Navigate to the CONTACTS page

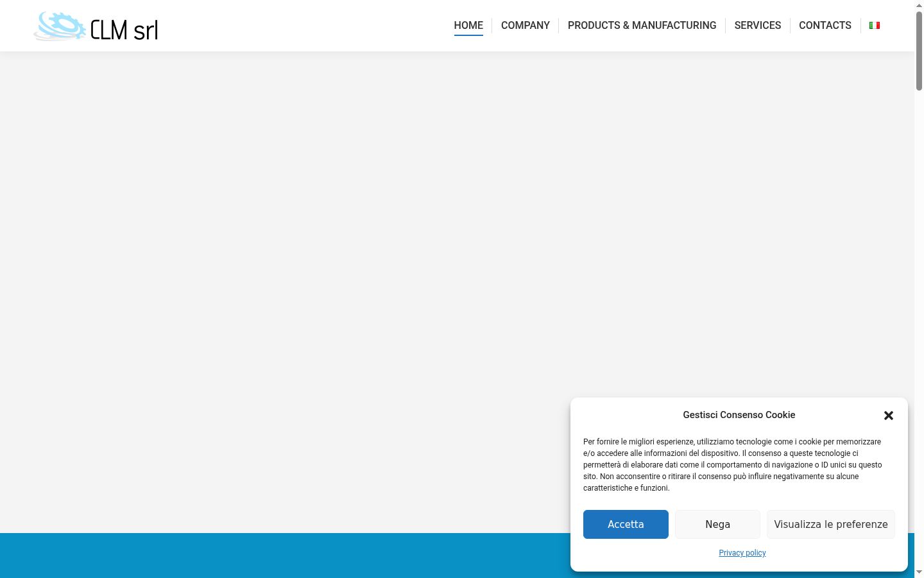click(825, 26)
